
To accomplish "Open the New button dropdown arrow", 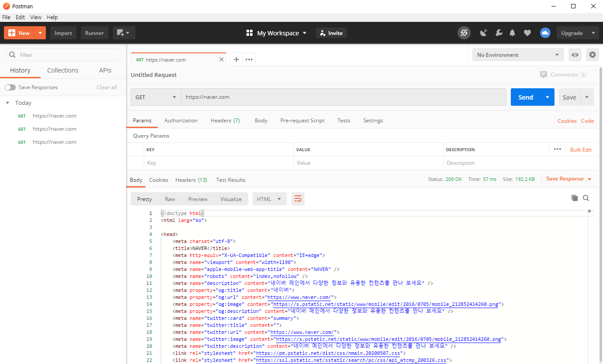I will pos(40,33).
